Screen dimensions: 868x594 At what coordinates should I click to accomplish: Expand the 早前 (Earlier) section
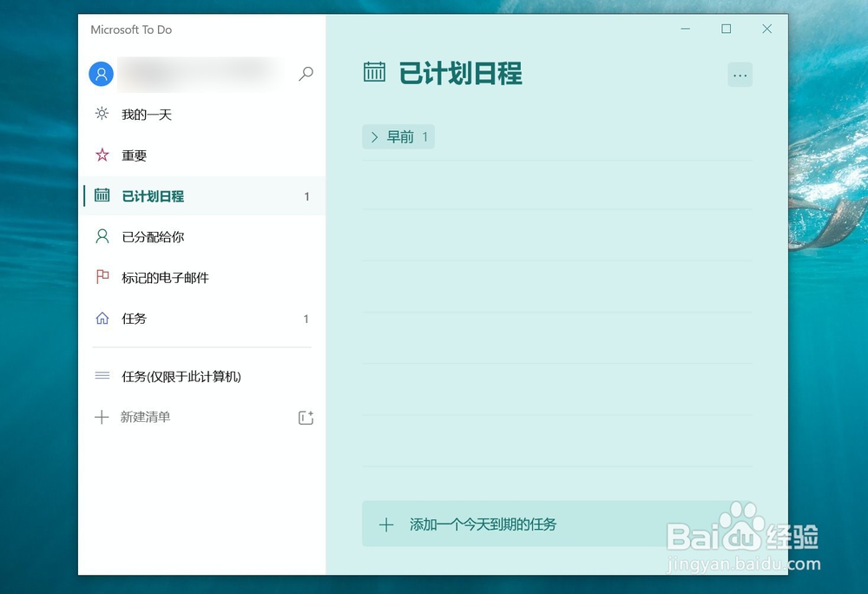coord(398,136)
